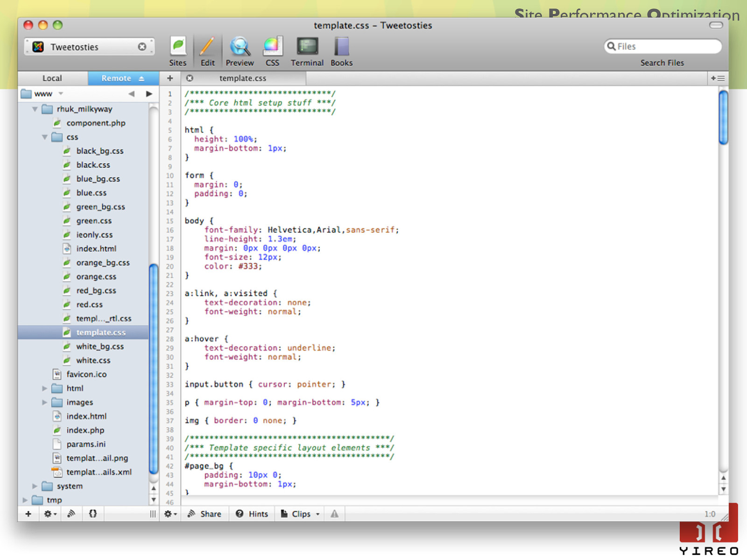Screen dimensions: 747x560
Task: Select the template.css document tab
Action: pos(243,78)
